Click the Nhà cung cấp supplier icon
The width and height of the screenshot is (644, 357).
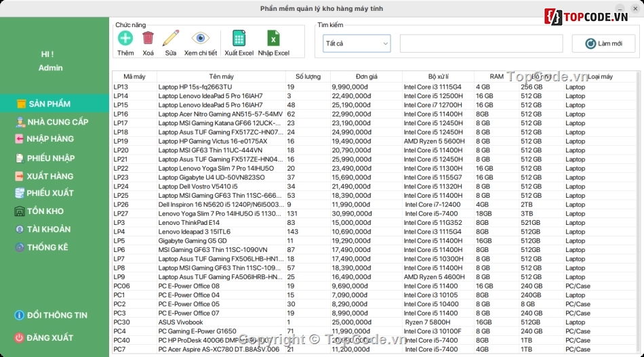point(20,122)
